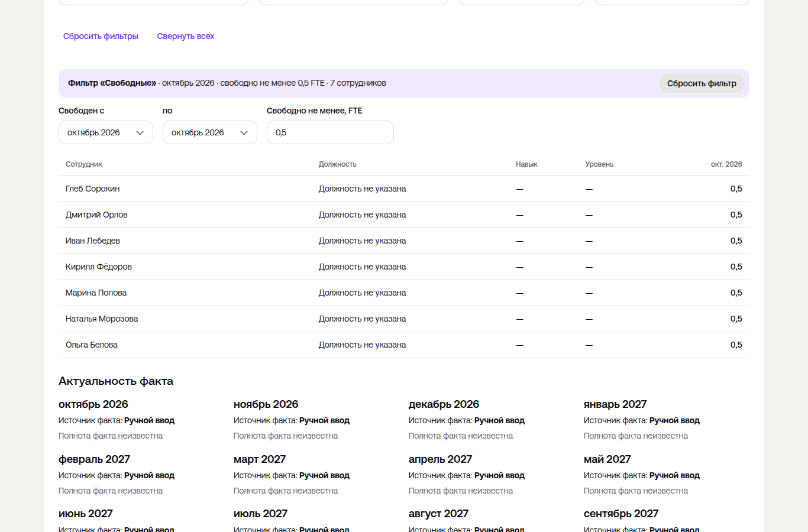The width and height of the screenshot is (808, 532).
Task: Open the «Свободен с» month dropdown
Action: click(x=106, y=132)
